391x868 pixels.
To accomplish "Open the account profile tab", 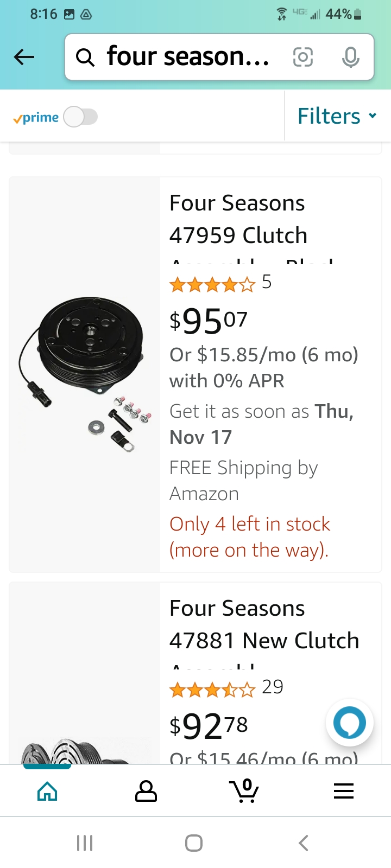I will tap(146, 791).
